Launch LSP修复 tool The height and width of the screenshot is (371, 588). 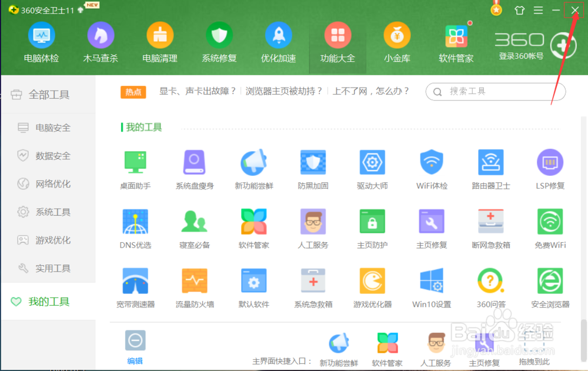click(550, 169)
